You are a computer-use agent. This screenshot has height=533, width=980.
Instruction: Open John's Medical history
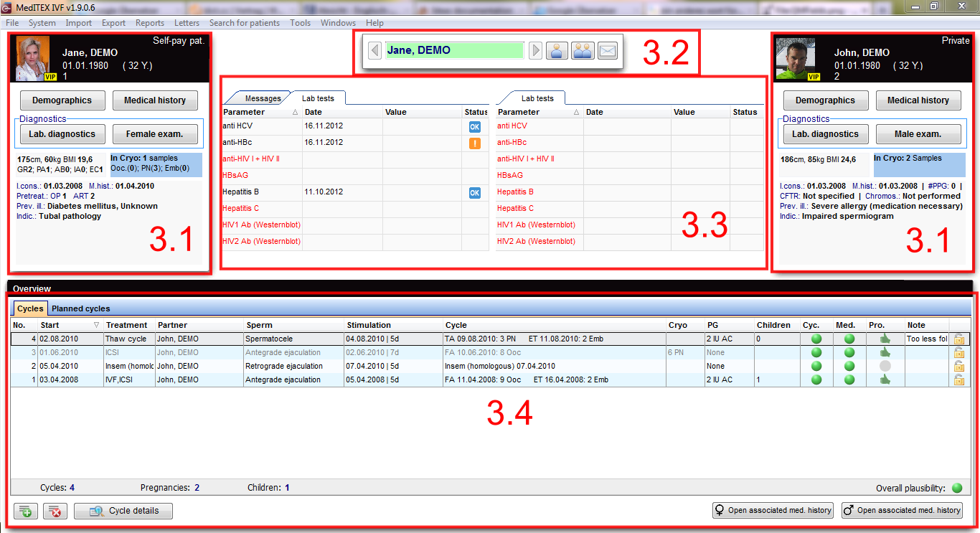click(x=918, y=100)
